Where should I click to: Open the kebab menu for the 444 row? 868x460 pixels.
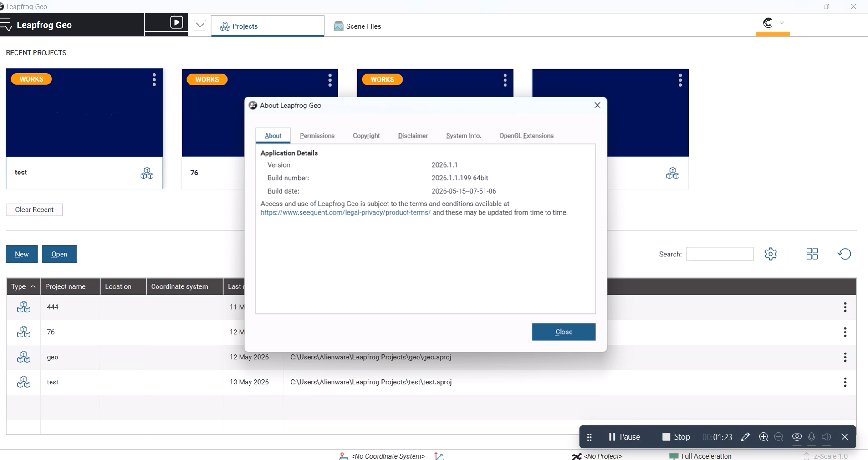(845, 307)
